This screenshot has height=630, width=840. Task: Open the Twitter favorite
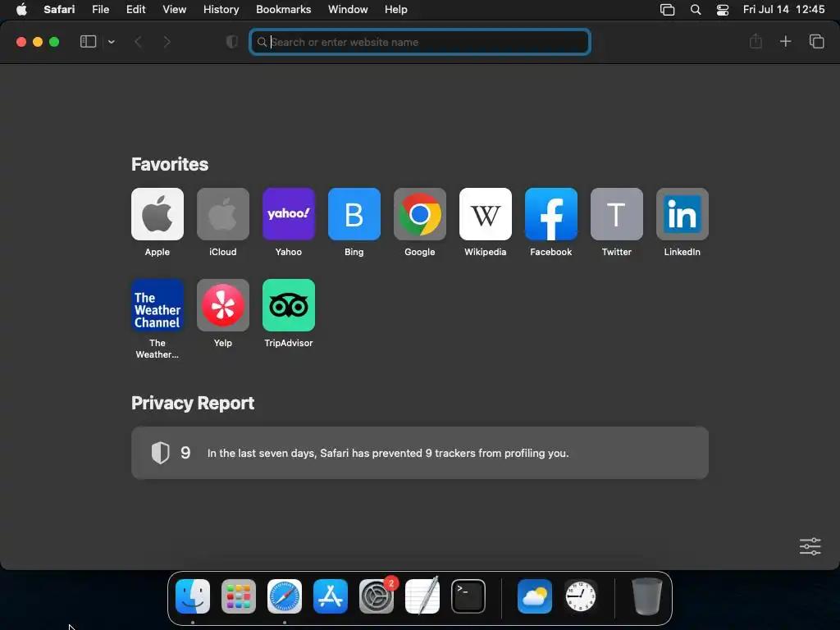click(x=617, y=214)
